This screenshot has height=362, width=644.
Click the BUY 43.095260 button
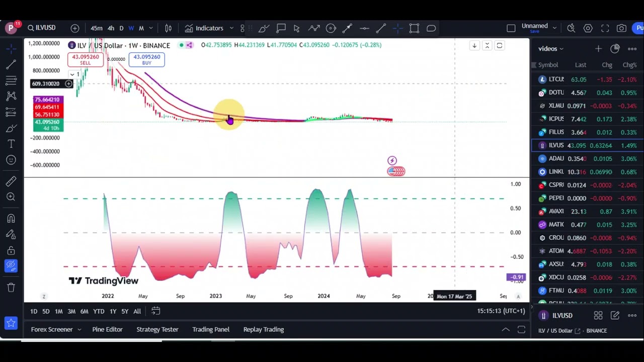click(146, 60)
